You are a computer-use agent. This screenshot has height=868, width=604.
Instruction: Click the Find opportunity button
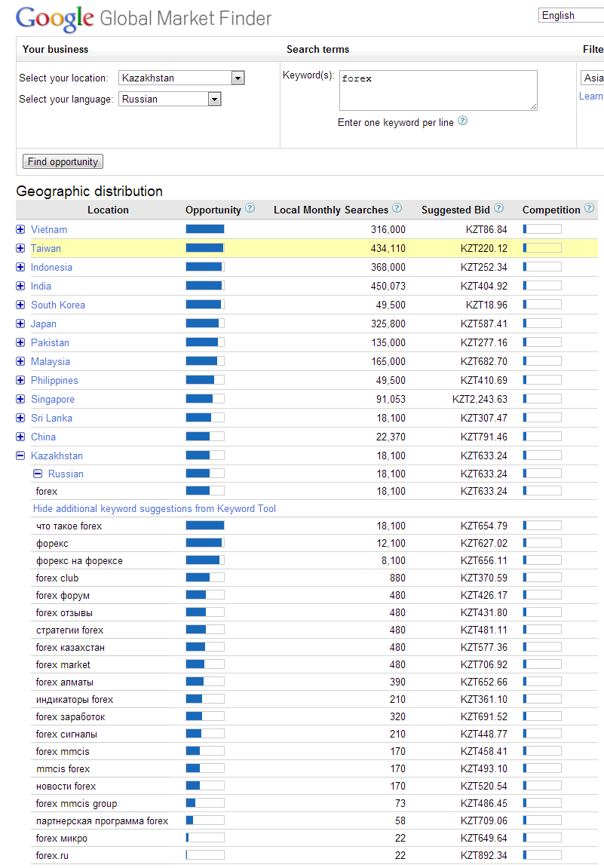tap(63, 161)
